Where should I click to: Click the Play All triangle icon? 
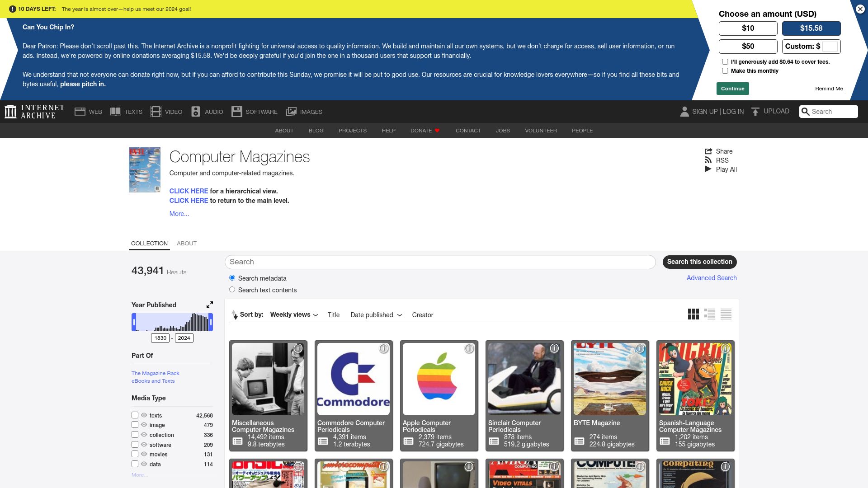pos(708,169)
